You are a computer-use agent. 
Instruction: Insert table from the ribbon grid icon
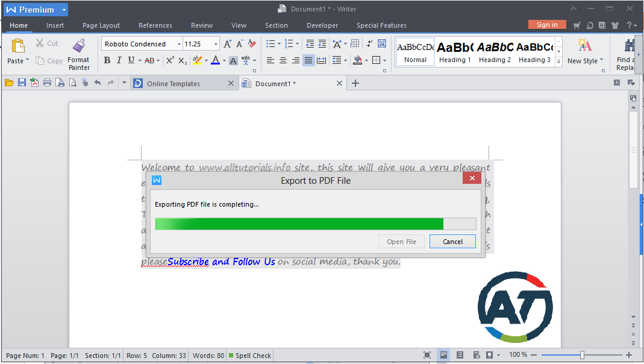(x=355, y=43)
